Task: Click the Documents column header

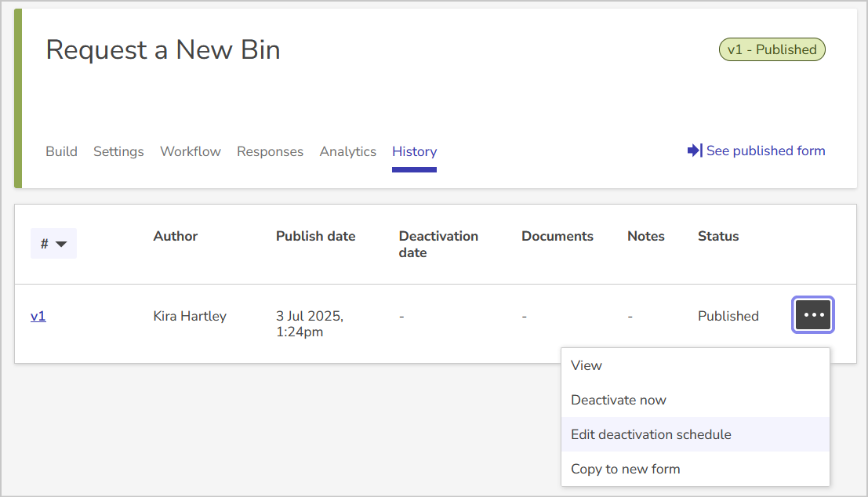Action: click(557, 236)
